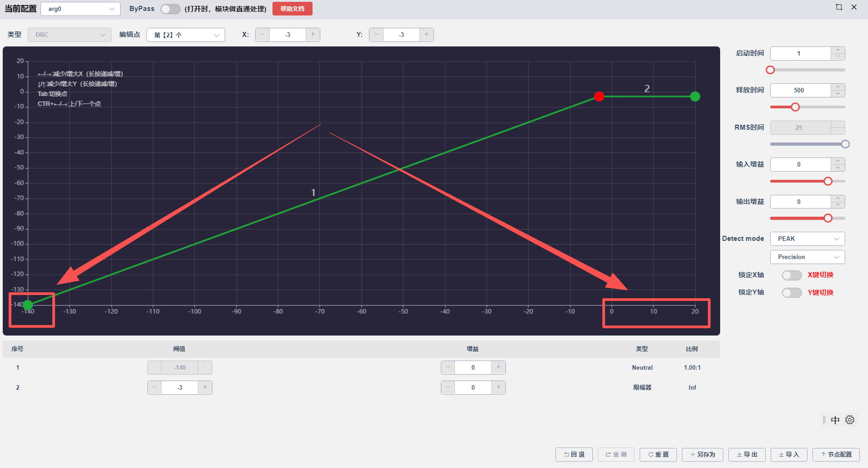Image resolution: width=868 pixels, height=468 pixels.
Task: Step up the 启动时间 value arrow
Action: click(838, 50)
